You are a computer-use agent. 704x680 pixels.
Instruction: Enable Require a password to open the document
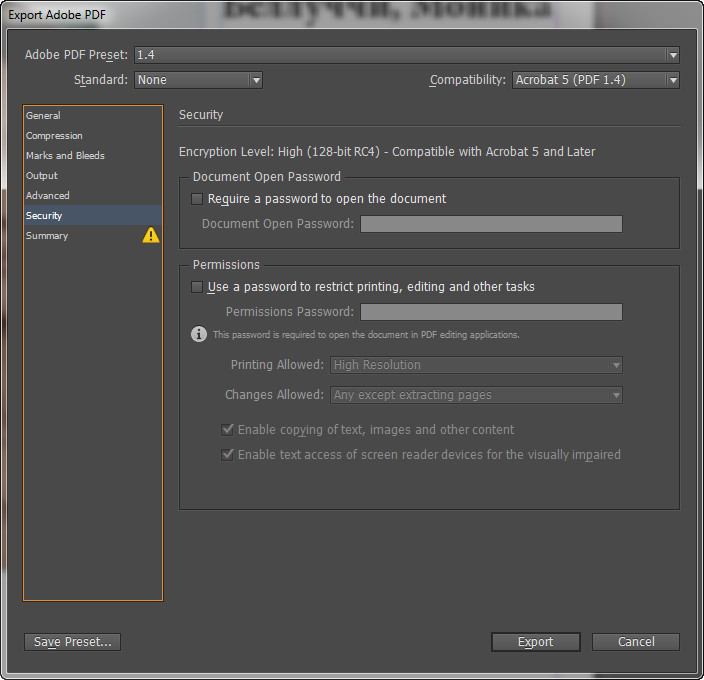click(x=197, y=199)
